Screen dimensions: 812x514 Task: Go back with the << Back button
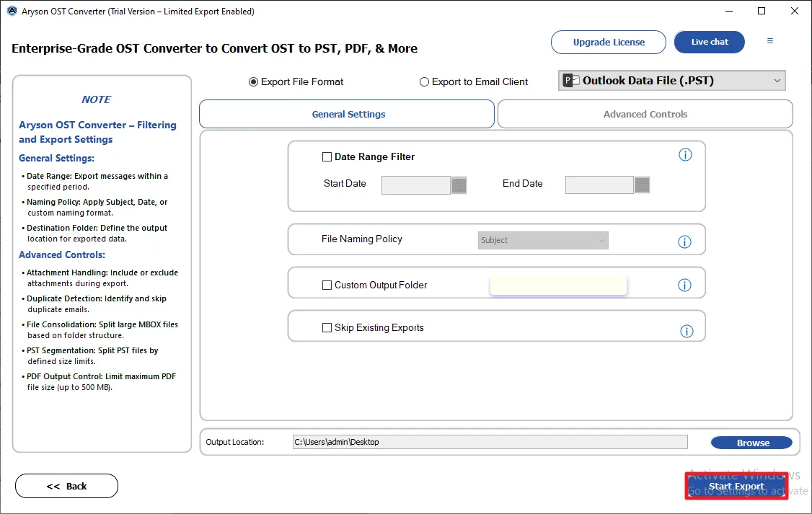click(x=67, y=486)
